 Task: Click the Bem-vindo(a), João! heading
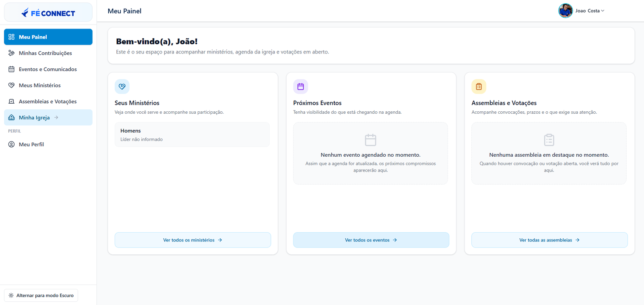(157, 41)
